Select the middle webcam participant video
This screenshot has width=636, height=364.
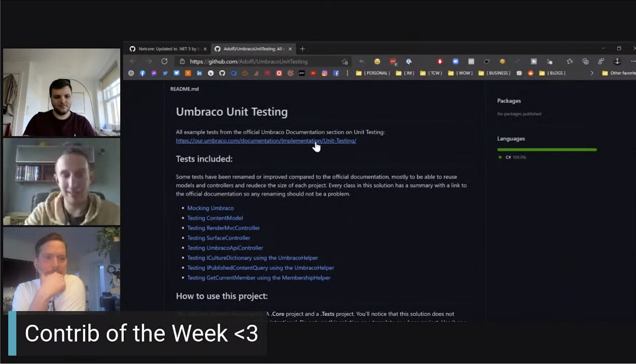(x=62, y=182)
